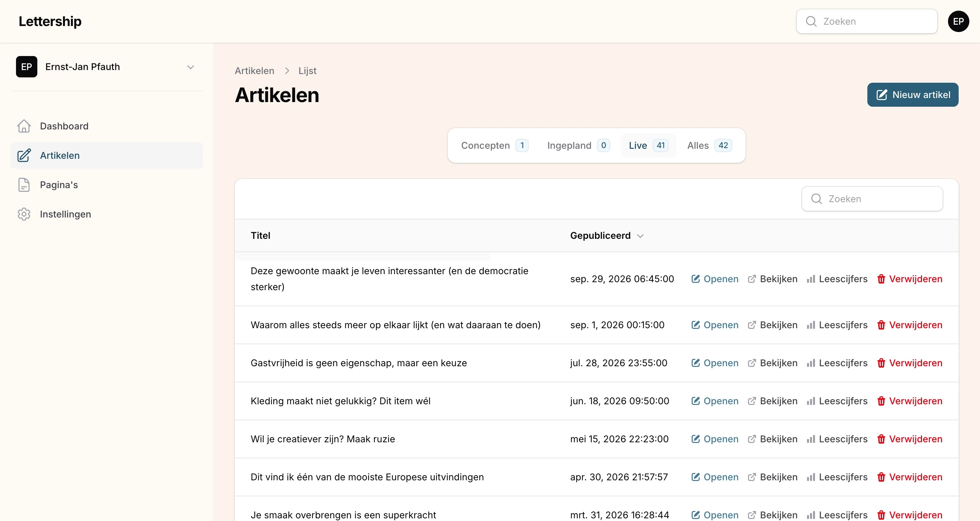Create a Nieuw artikel
Screen dimensions: 980x521
tap(913, 95)
